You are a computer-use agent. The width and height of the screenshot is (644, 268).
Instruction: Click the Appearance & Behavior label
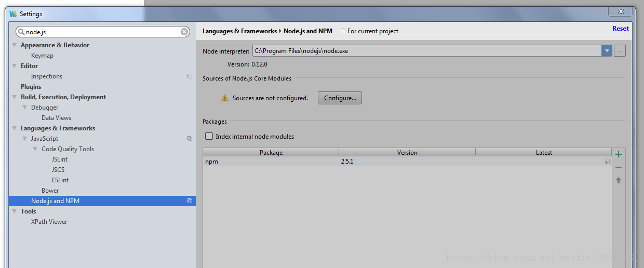(55, 45)
